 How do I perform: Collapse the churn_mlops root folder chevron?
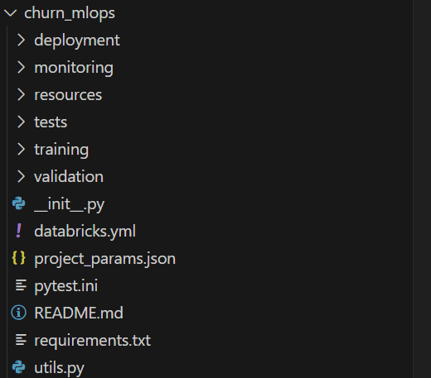click(10, 13)
